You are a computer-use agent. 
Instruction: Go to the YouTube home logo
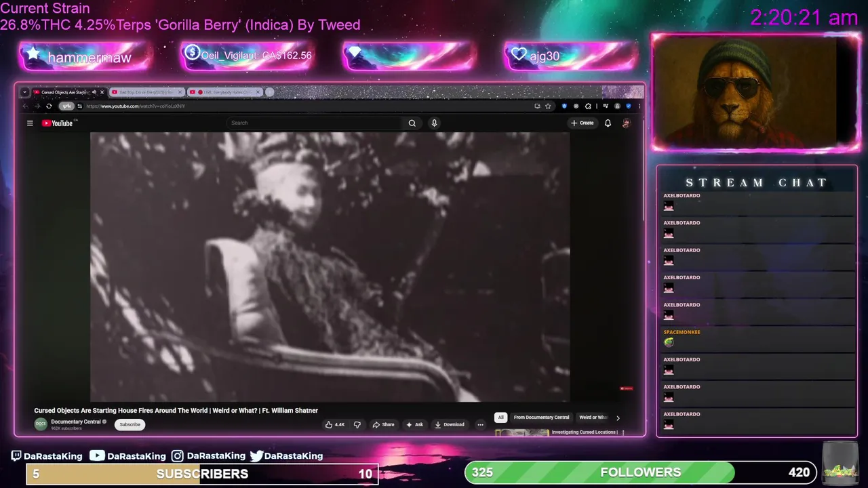58,123
